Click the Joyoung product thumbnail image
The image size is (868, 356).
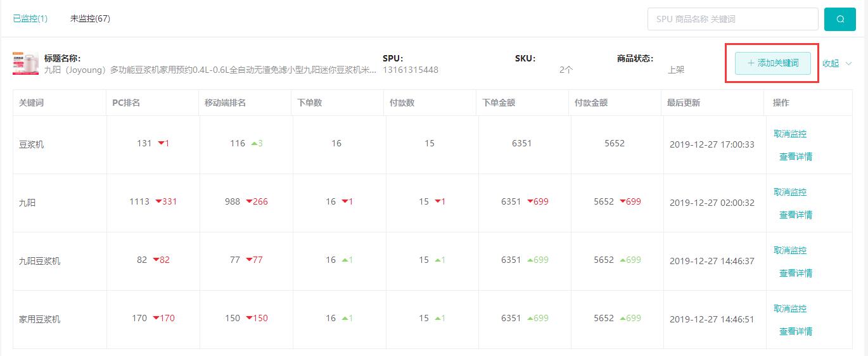(25, 64)
